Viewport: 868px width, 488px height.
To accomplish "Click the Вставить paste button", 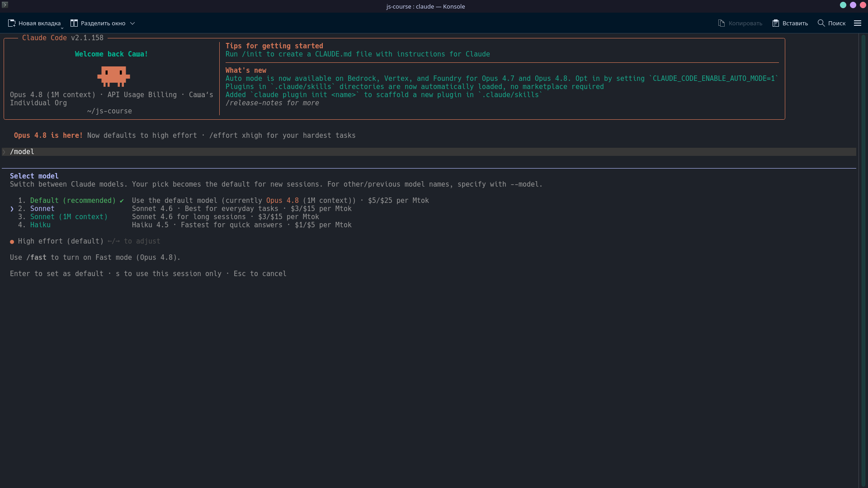I will click(790, 23).
